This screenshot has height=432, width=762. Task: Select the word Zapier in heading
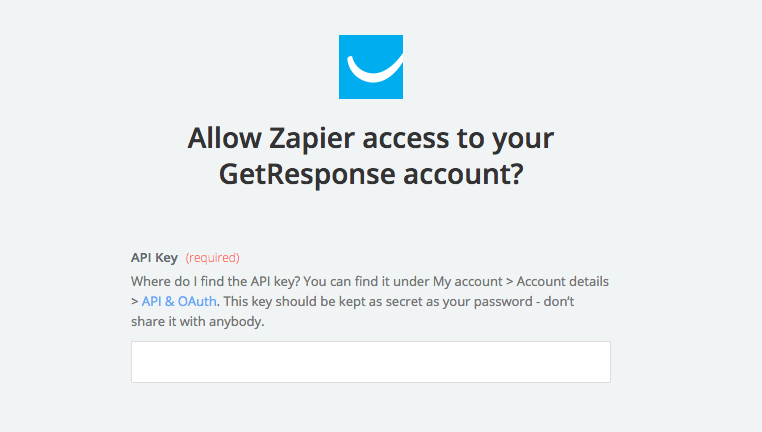coord(312,138)
